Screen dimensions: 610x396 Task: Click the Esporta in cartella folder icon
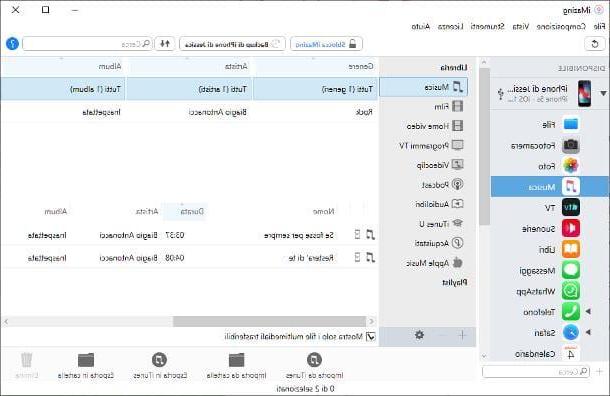click(86, 360)
